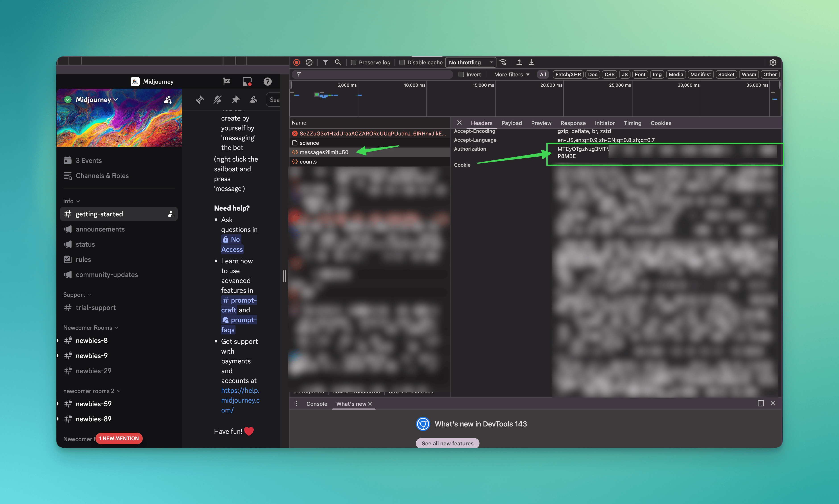Click the stop recording network log icon

296,62
